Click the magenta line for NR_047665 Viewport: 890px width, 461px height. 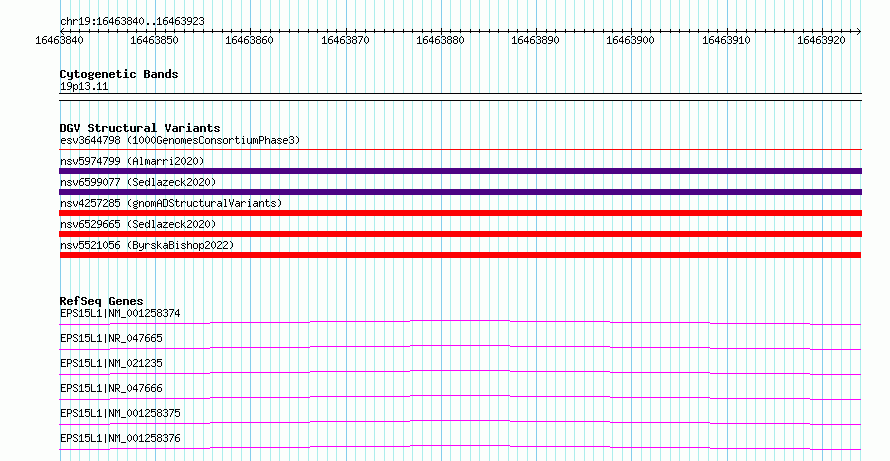[x=460, y=347]
